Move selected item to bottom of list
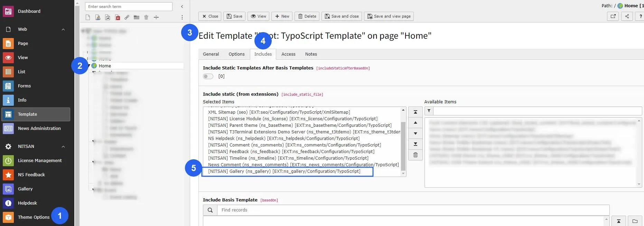This screenshot has width=644, height=226. coord(416,144)
